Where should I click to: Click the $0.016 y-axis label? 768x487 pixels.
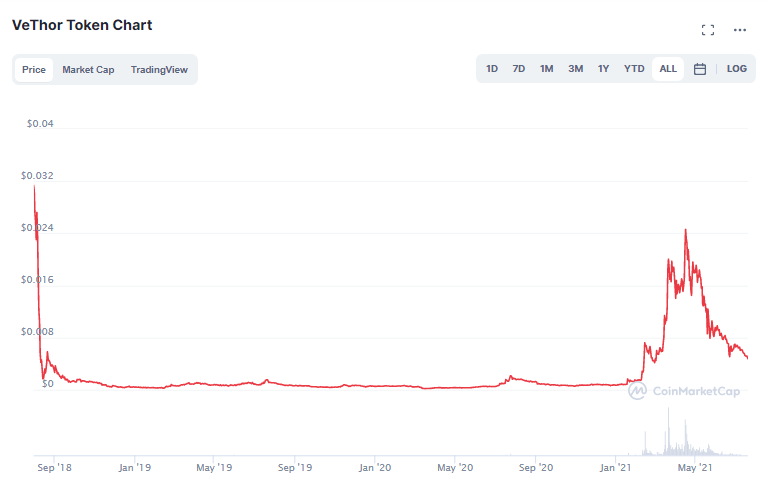37,280
